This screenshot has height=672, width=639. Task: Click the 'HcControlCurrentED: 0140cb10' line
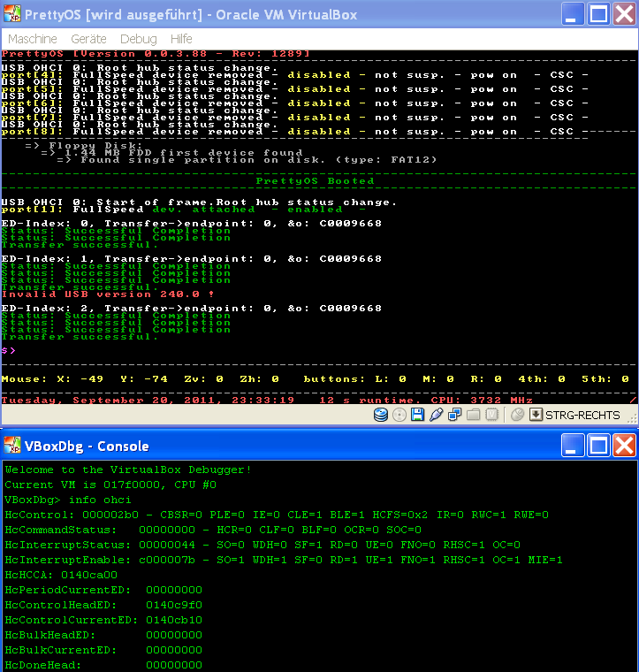click(103, 620)
